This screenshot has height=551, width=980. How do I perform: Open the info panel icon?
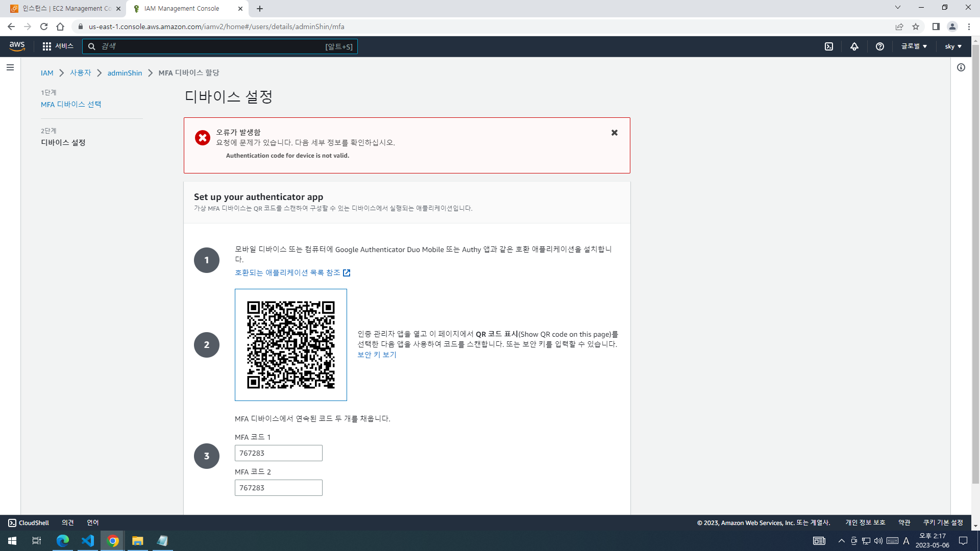pyautogui.click(x=961, y=67)
